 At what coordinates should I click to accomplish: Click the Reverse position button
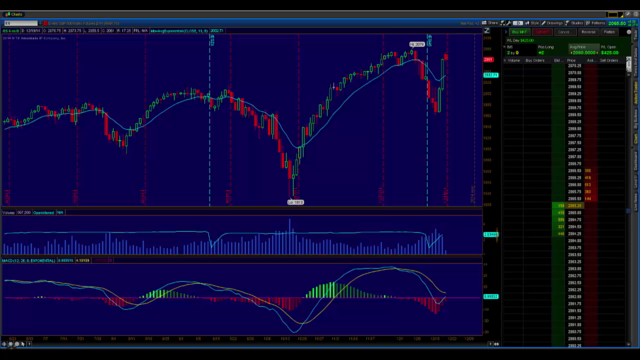pos(588,32)
